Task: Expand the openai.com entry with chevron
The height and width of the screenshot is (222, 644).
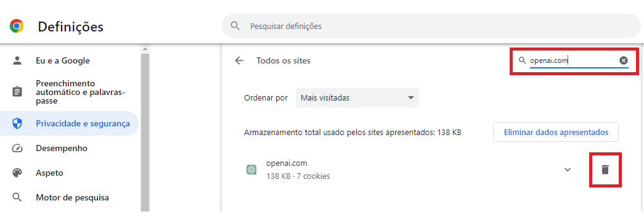Action: (x=568, y=170)
